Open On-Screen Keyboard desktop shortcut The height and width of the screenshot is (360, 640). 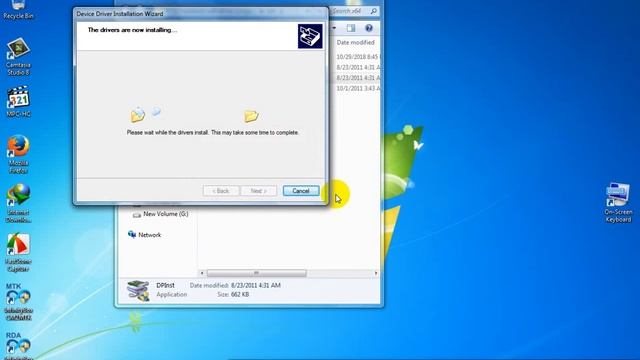pyautogui.click(x=618, y=202)
